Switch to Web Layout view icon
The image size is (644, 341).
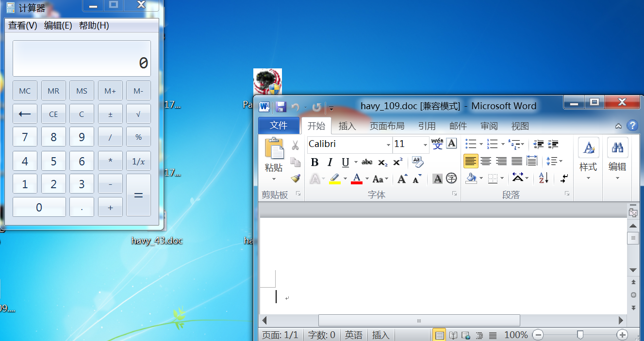pos(466,335)
